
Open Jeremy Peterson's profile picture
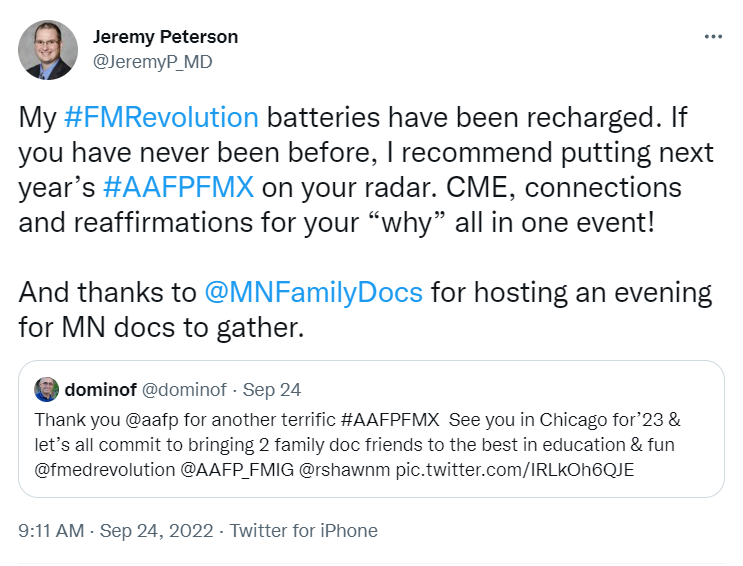coord(48,49)
